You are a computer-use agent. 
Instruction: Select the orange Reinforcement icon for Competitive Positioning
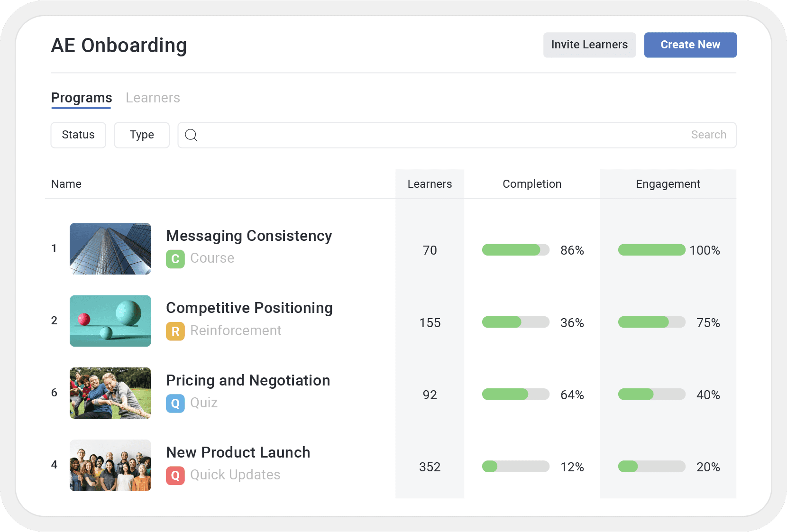175,330
